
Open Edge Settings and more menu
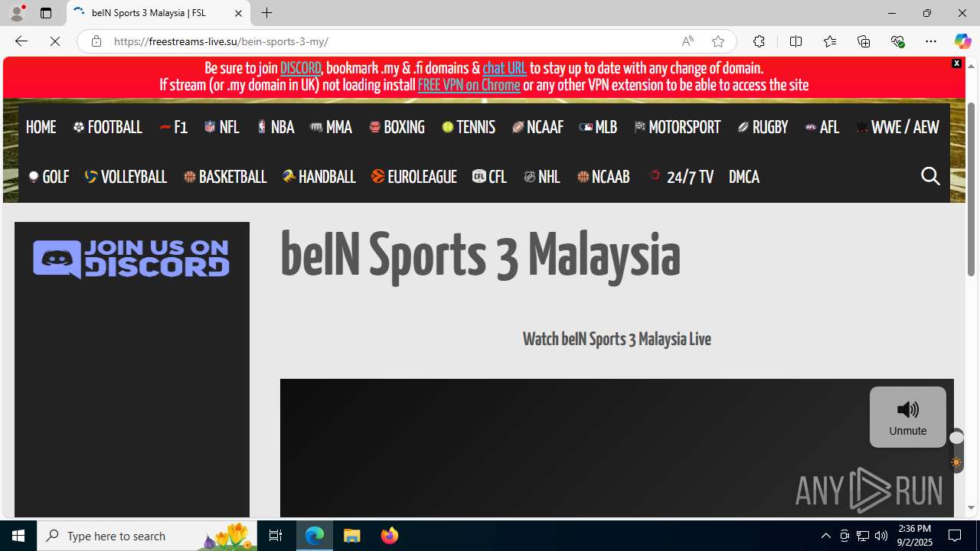[930, 41]
